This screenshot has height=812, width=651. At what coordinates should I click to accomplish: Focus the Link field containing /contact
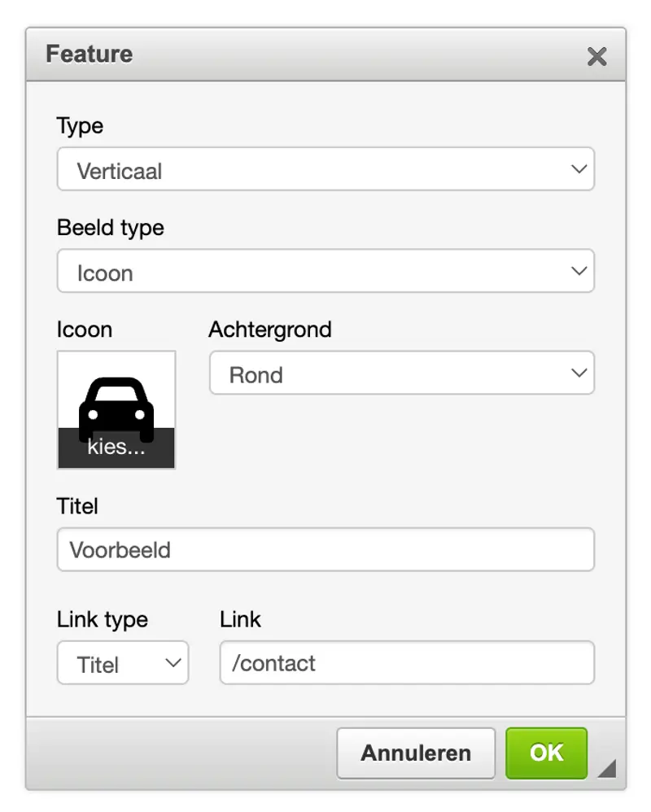(x=407, y=662)
